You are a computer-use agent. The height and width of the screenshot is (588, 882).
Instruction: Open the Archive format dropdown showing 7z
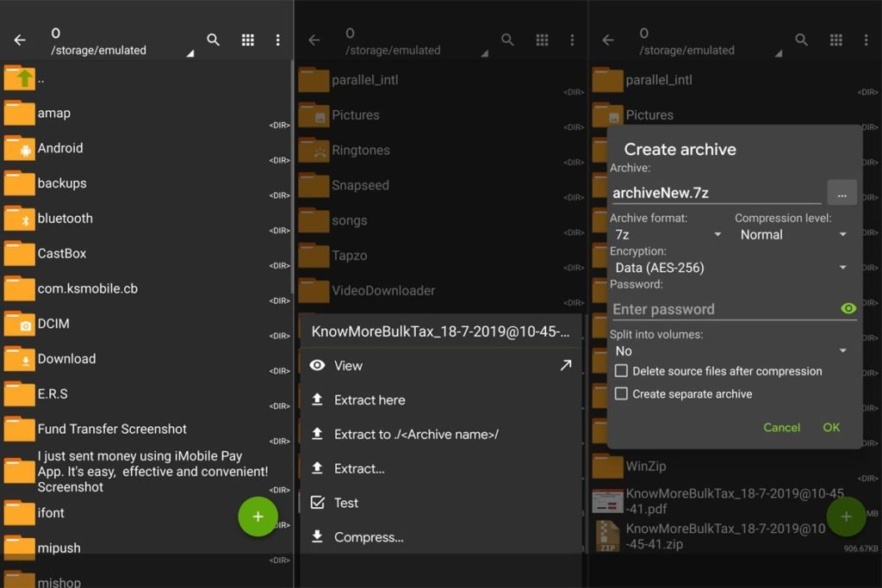663,234
